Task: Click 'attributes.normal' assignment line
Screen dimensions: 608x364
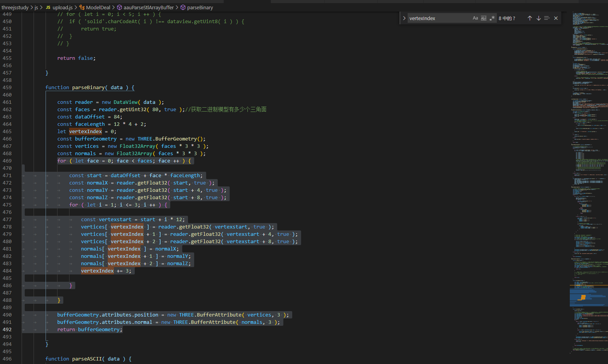Action: click(169, 322)
